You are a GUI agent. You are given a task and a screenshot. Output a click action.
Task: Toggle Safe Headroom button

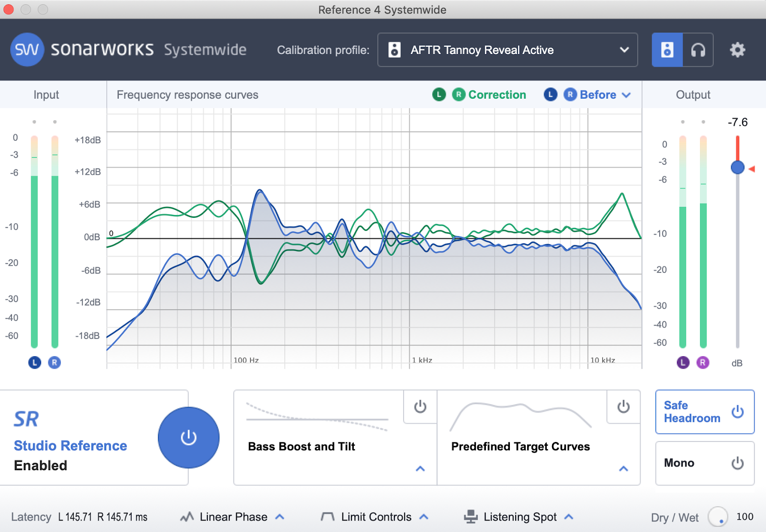coord(705,412)
